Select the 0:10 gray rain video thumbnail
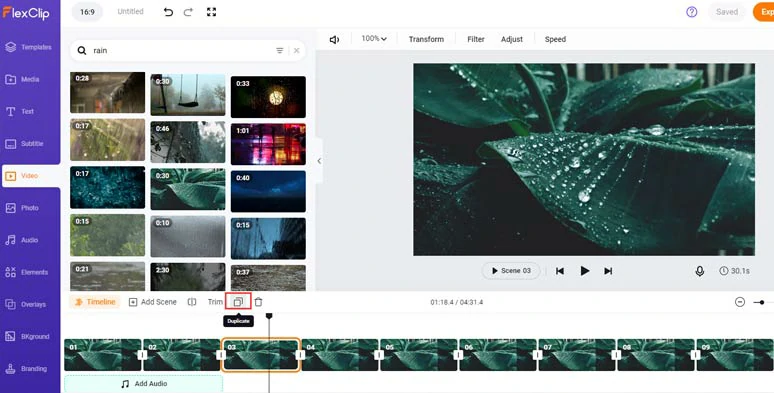This screenshot has width=774, height=393. pyautogui.click(x=188, y=237)
